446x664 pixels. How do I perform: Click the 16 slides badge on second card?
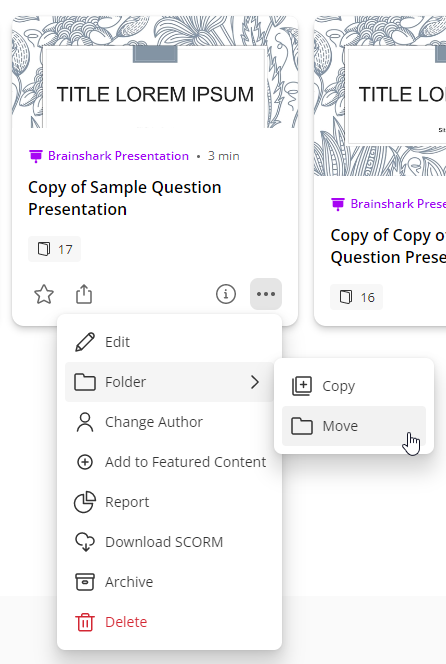click(356, 297)
